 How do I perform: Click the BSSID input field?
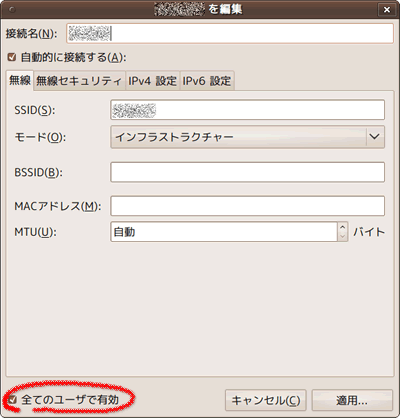click(x=248, y=172)
